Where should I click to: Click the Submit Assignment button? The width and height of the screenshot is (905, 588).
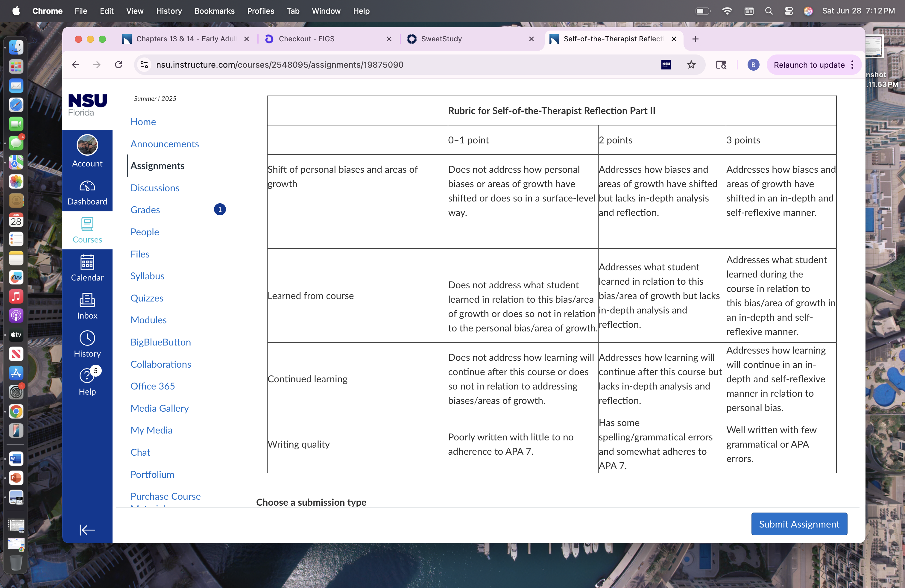(x=799, y=524)
